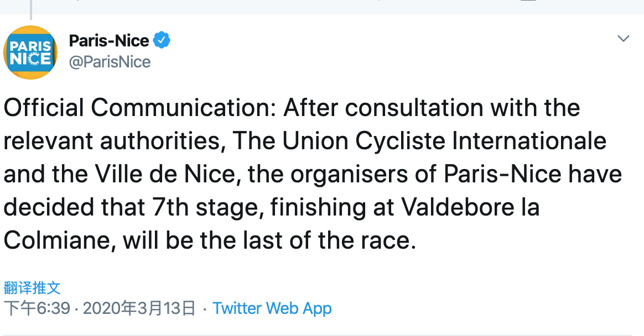Visit the @ParisNice handle
This screenshot has height=336, width=644.
click(110, 62)
